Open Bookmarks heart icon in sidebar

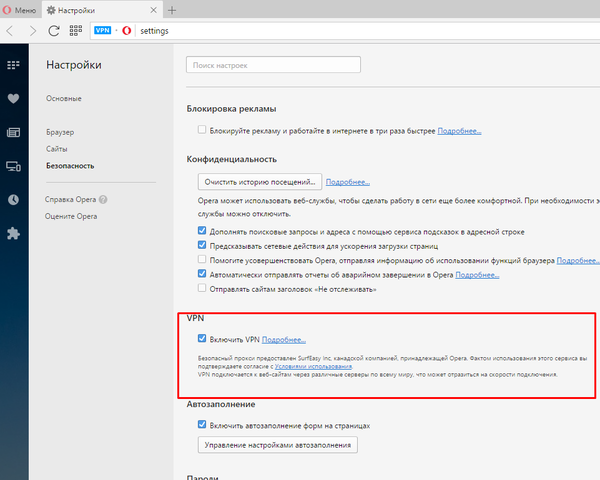[x=13, y=99]
